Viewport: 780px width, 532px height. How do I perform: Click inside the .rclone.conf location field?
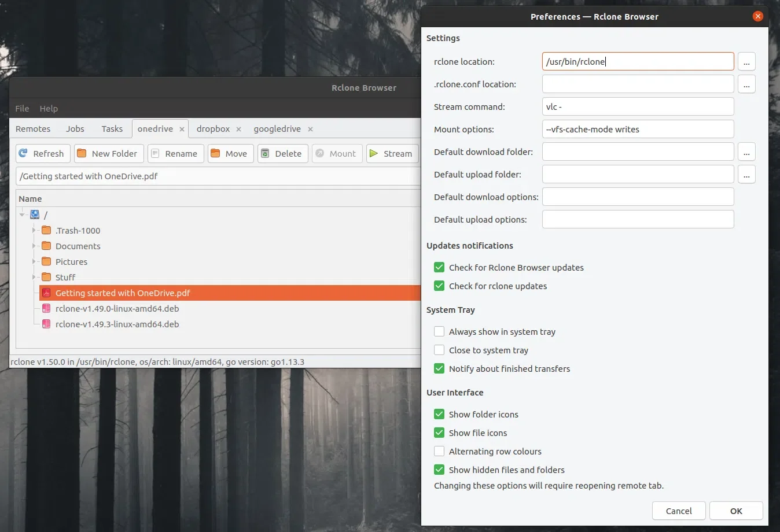(x=636, y=84)
